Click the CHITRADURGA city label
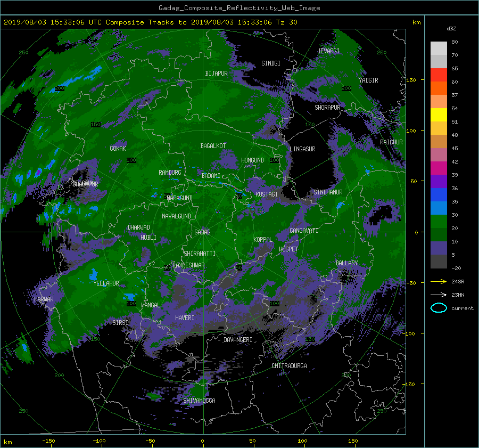This screenshot has height=448, width=479. pos(290,366)
